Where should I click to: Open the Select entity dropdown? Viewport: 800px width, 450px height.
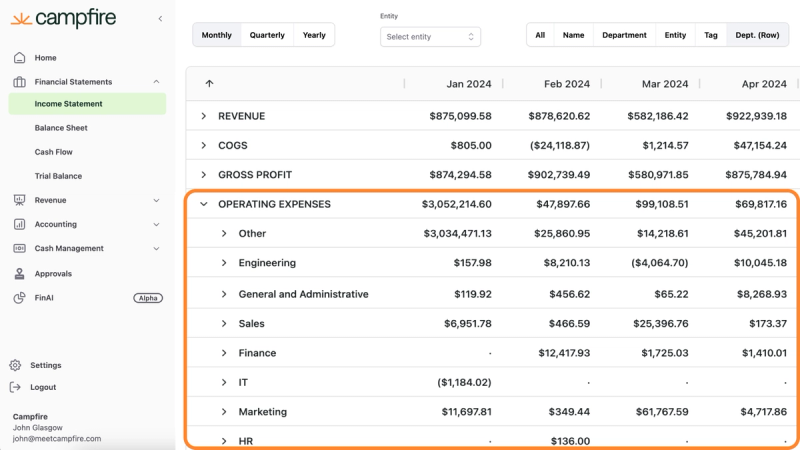pos(430,37)
